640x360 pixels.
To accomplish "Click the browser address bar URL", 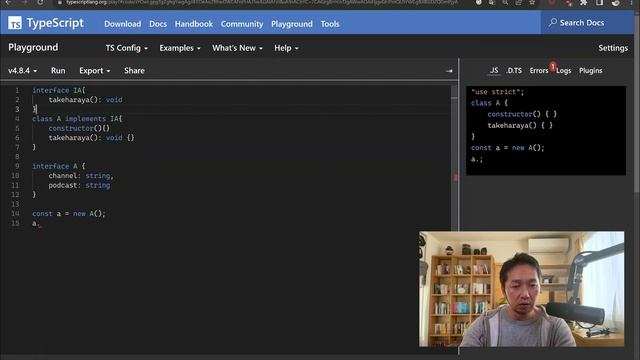I will tap(261, 2).
